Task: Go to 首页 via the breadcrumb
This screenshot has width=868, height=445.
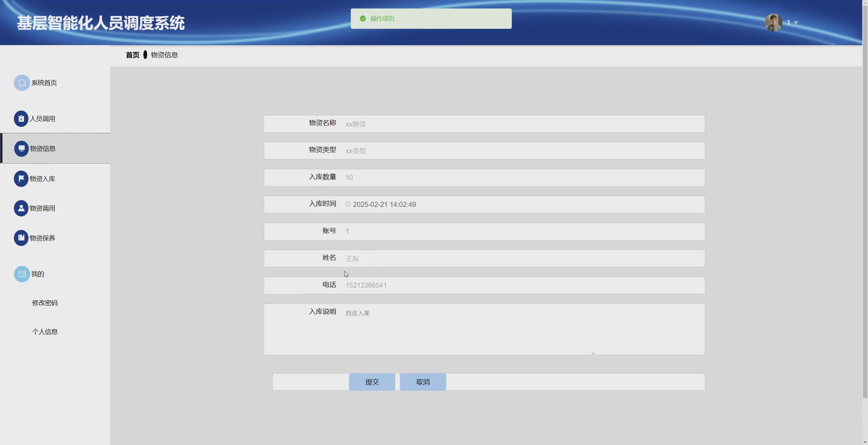Action: [133, 55]
